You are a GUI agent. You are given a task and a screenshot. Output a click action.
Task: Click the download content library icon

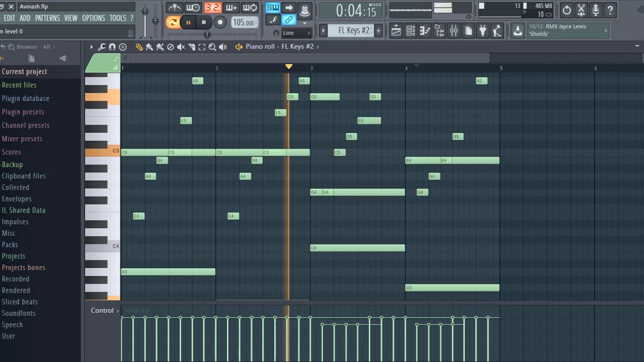point(518,31)
